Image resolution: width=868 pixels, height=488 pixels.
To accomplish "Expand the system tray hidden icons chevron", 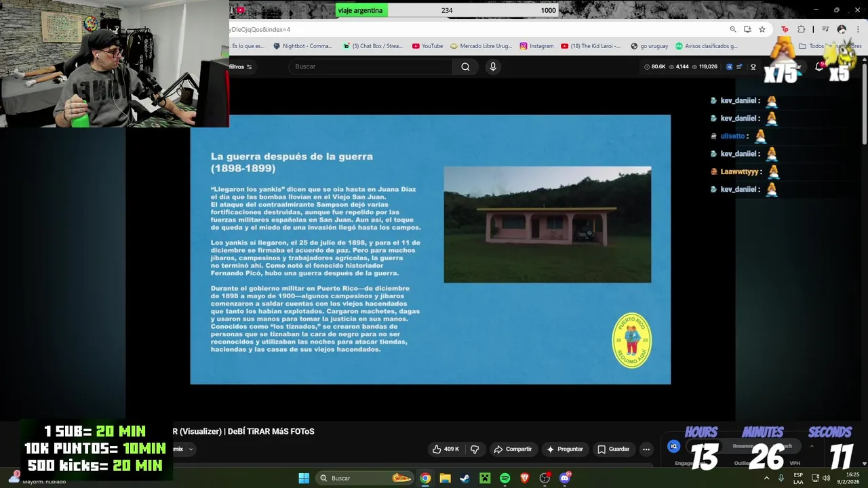I will click(x=766, y=478).
